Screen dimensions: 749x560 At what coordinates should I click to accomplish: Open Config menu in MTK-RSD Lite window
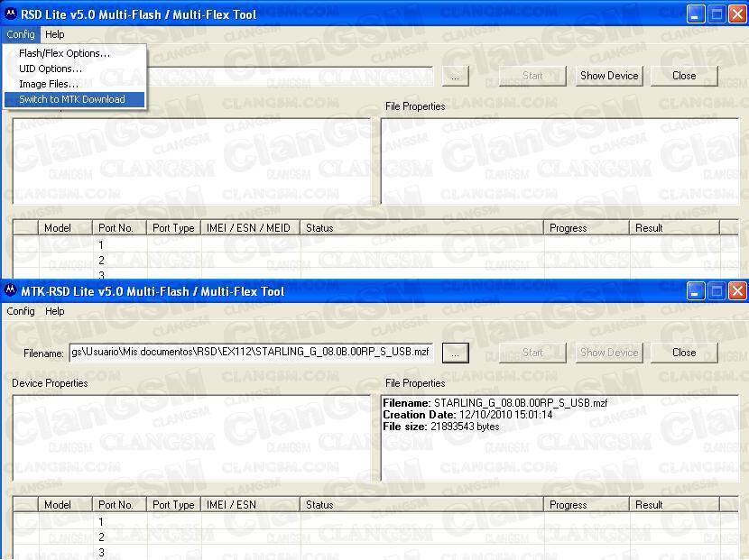point(21,311)
